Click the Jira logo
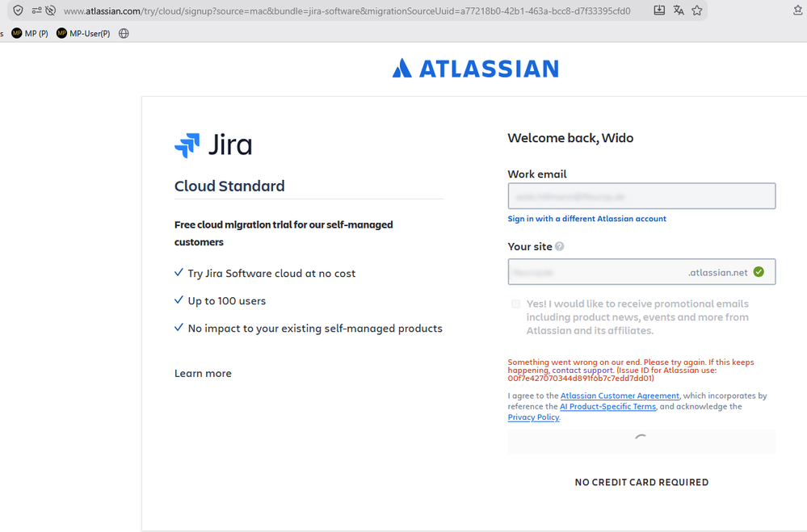This screenshot has height=532, width=807. (x=213, y=145)
